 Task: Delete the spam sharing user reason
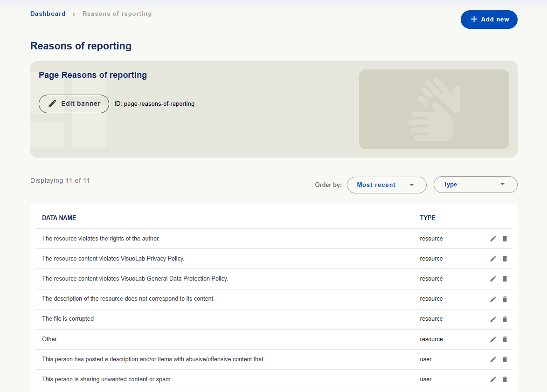(x=505, y=379)
